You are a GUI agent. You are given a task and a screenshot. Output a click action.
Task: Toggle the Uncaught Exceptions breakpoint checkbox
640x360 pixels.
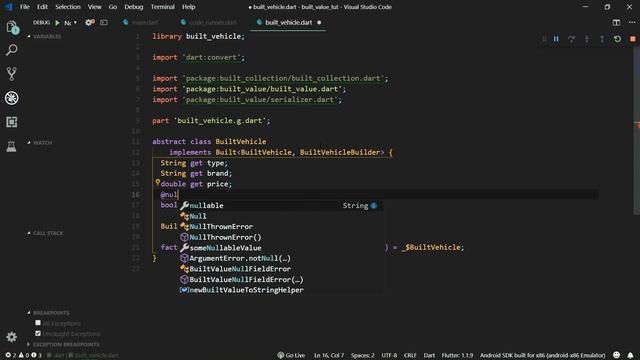click(x=38, y=333)
